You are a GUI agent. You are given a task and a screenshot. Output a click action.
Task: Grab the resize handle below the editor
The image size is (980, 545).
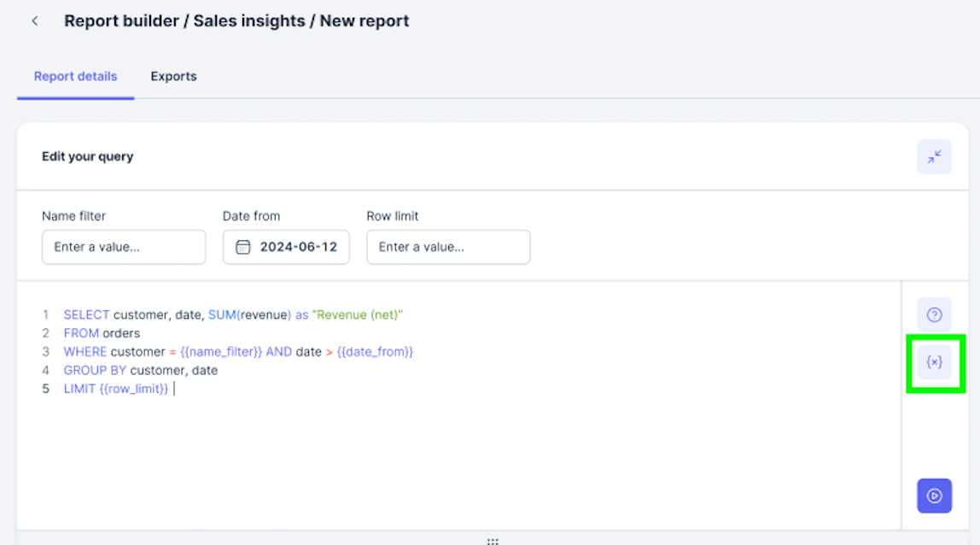[492, 541]
